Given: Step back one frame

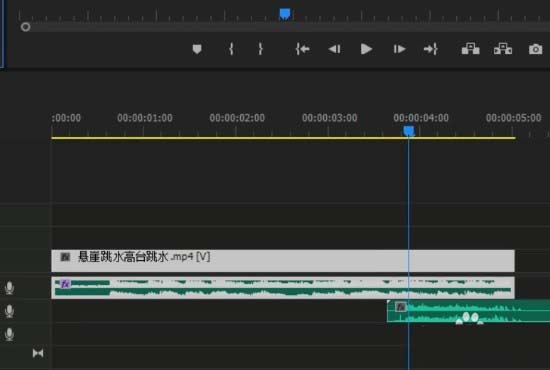Looking at the screenshot, I should 334,49.
